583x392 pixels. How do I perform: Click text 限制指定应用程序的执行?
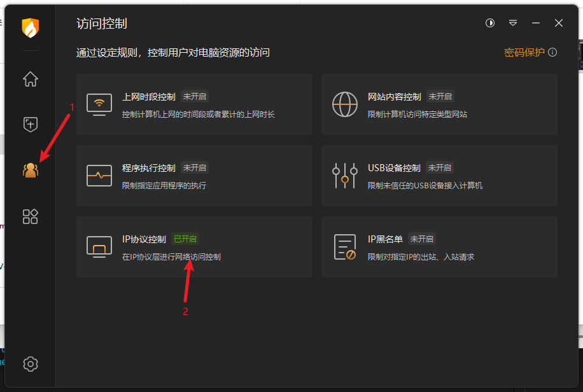coord(164,186)
